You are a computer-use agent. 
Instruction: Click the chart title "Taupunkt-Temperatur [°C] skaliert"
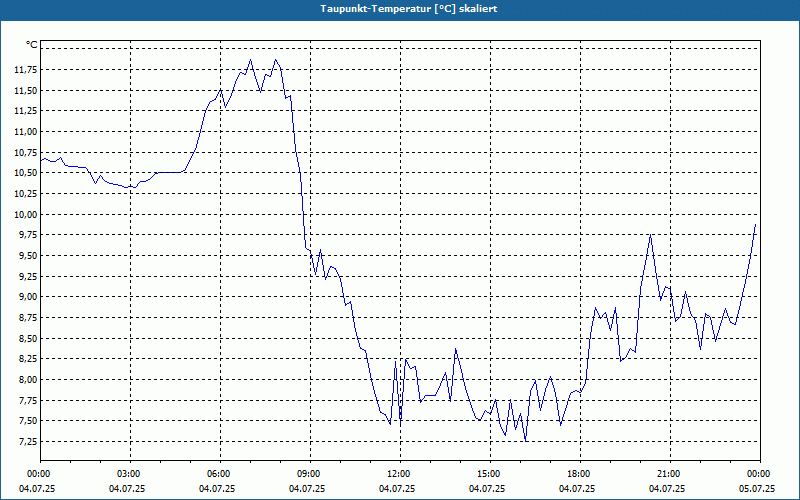pos(409,9)
